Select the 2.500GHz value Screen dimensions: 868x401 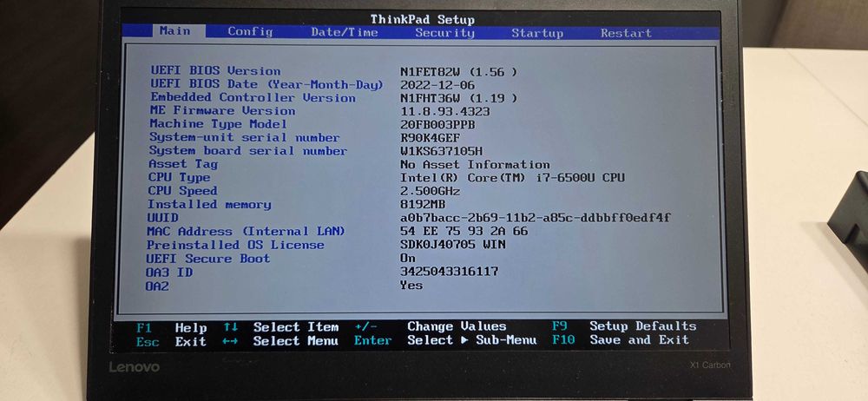431,192
